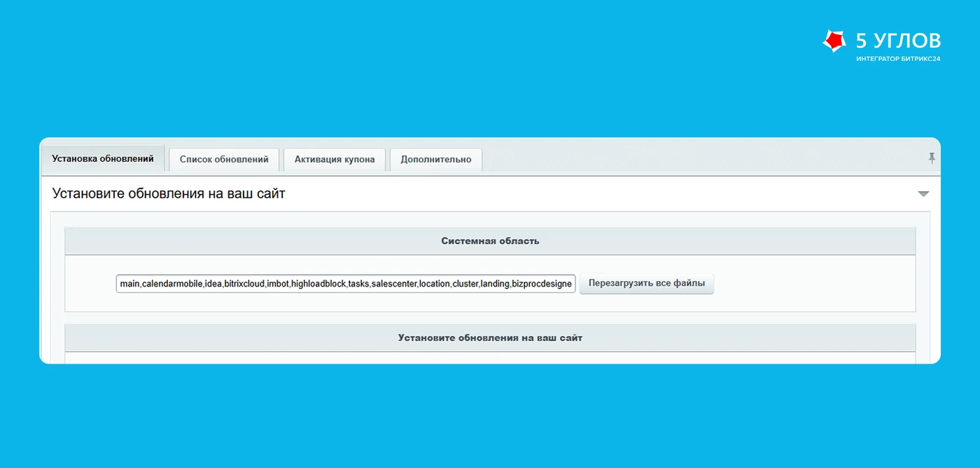Screen dimensions: 980x468
Task: Click the Перезагрузить все файлы button
Action: tap(647, 284)
